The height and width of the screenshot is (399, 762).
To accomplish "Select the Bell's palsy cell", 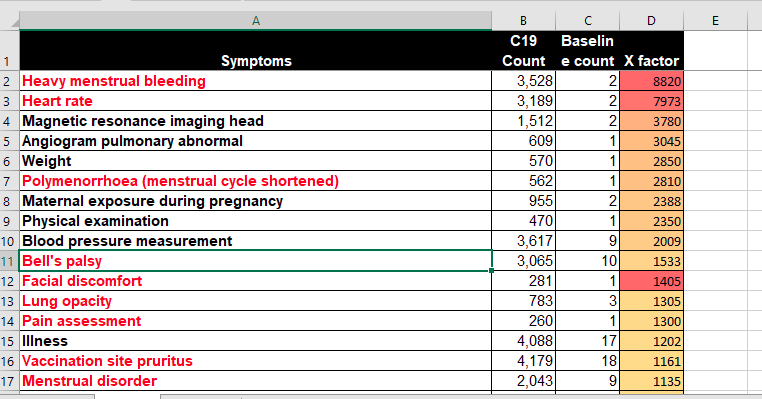I will click(256, 261).
